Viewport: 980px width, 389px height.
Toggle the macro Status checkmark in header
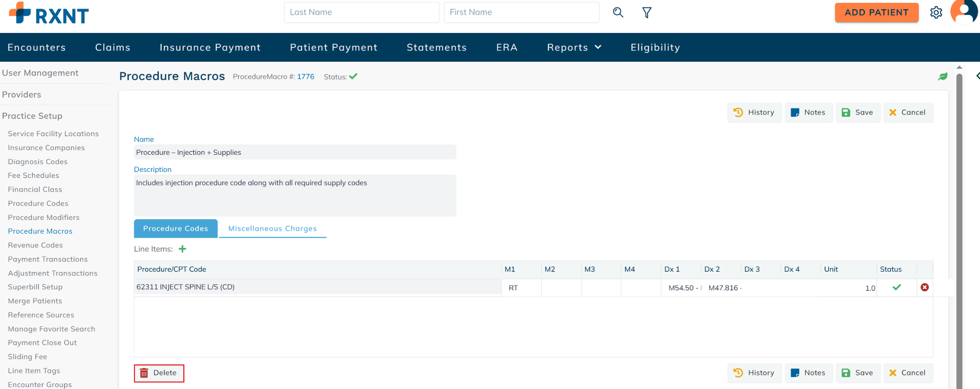pyautogui.click(x=353, y=77)
